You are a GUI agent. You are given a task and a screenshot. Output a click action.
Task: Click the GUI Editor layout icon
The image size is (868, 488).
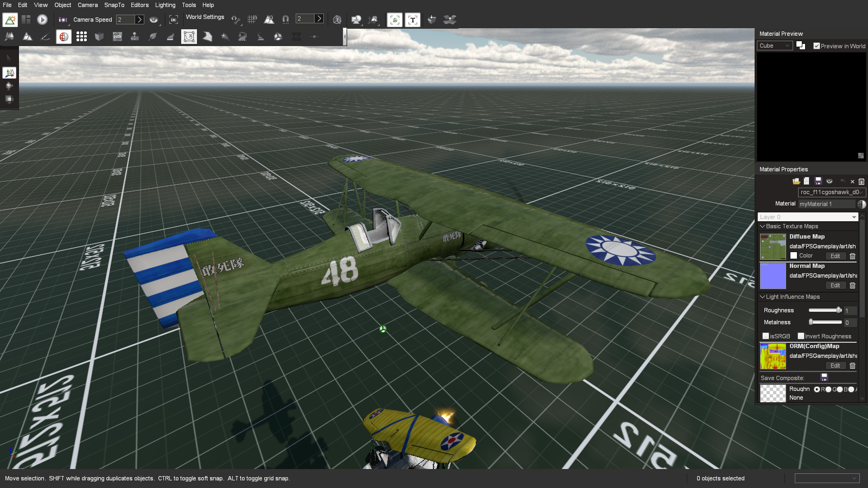[x=26, y=20]
